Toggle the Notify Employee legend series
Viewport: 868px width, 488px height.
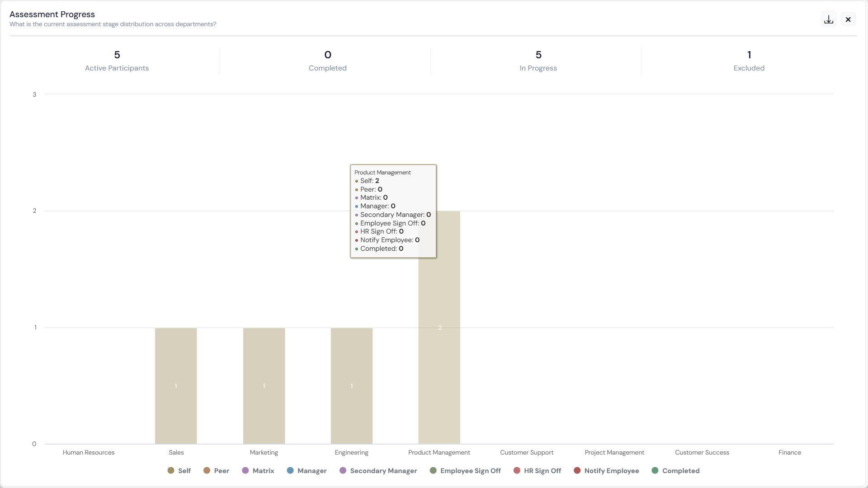point(606,471)
